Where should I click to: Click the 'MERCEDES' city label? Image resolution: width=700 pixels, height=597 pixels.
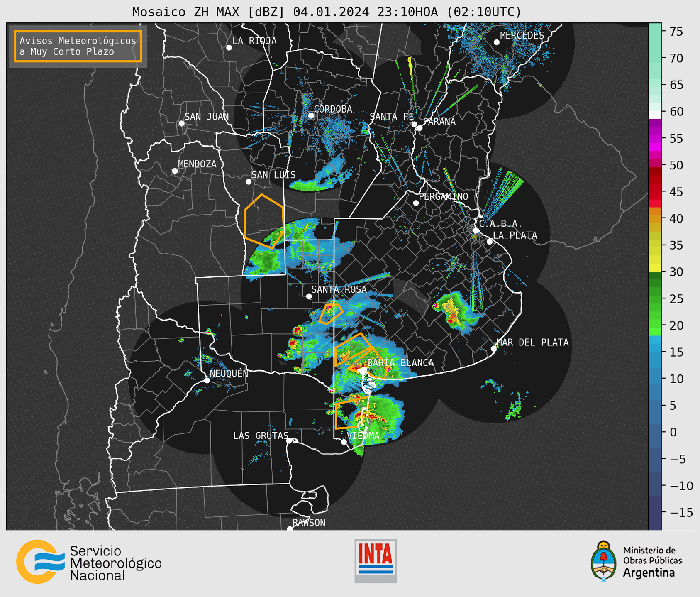[x=522, y=35]
